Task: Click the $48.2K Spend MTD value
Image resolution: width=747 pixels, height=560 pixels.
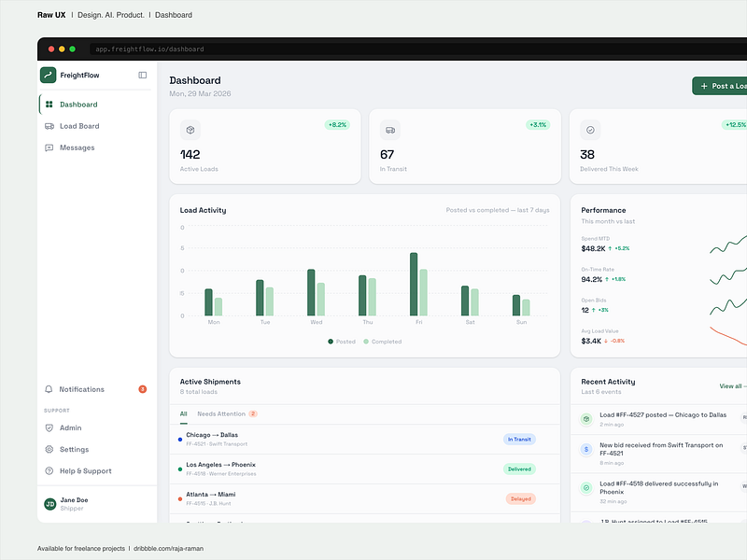Action: point(593,248)
